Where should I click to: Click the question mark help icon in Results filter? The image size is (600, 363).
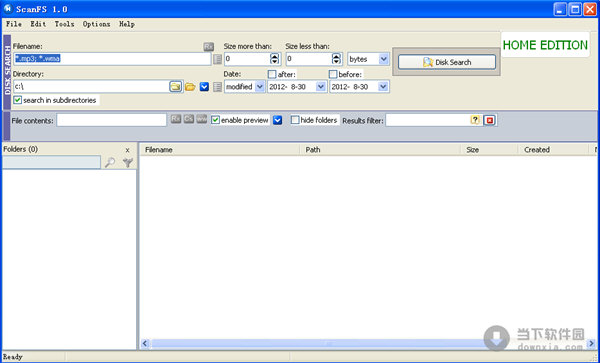pos(475,120)
